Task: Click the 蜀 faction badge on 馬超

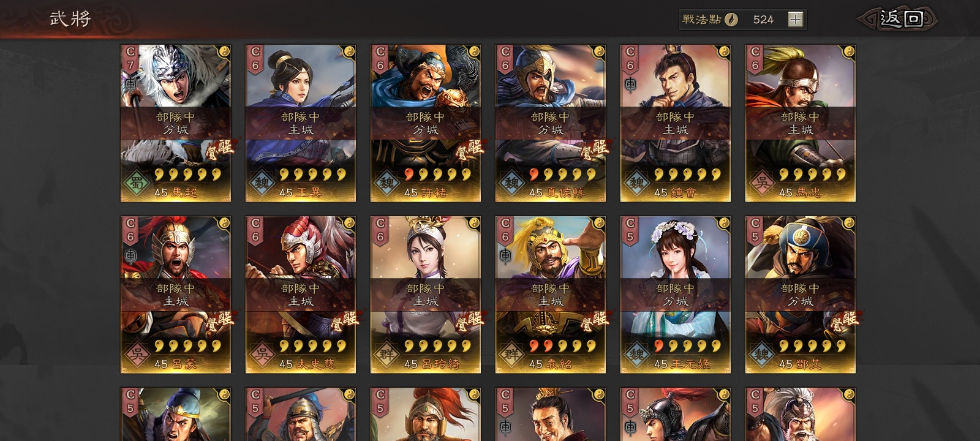Action: coord(137,183)
